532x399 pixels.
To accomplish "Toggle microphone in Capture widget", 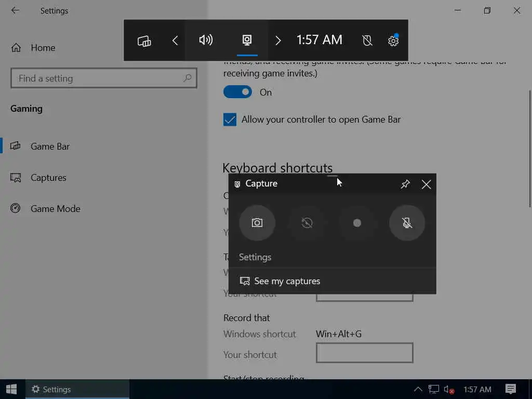I will pos(407,223).
